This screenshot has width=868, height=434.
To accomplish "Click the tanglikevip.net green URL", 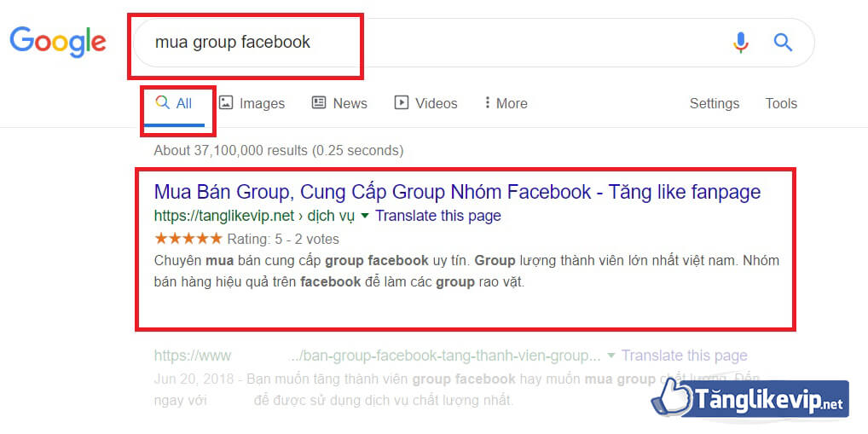I will [x=253, y=216].
